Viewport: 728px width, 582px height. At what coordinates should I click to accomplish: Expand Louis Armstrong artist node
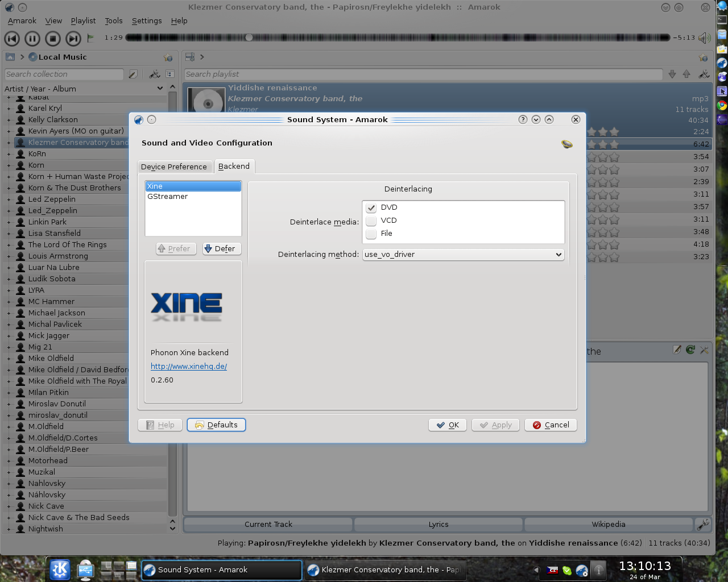pyautogui.click(x=9, y=256)
